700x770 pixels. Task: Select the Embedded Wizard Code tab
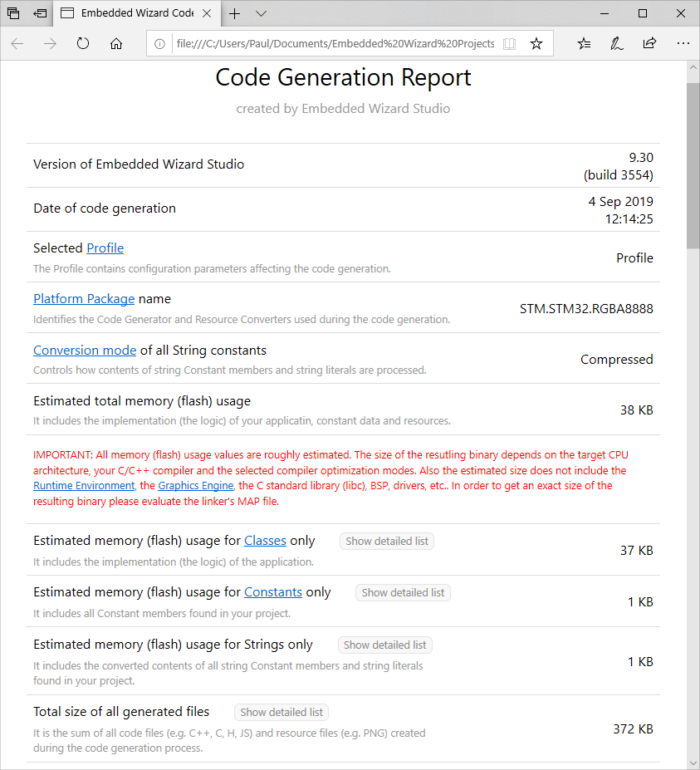(x=137, y=13)
